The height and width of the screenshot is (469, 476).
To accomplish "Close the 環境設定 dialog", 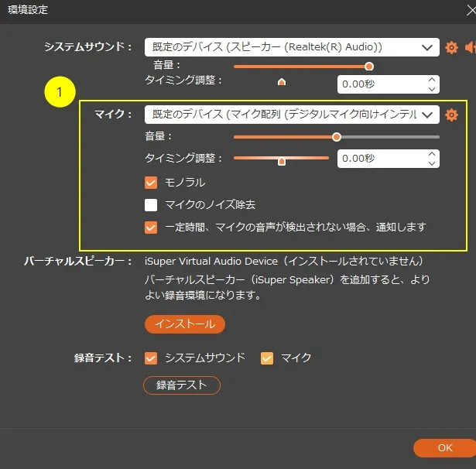I will tap(471, 11).
